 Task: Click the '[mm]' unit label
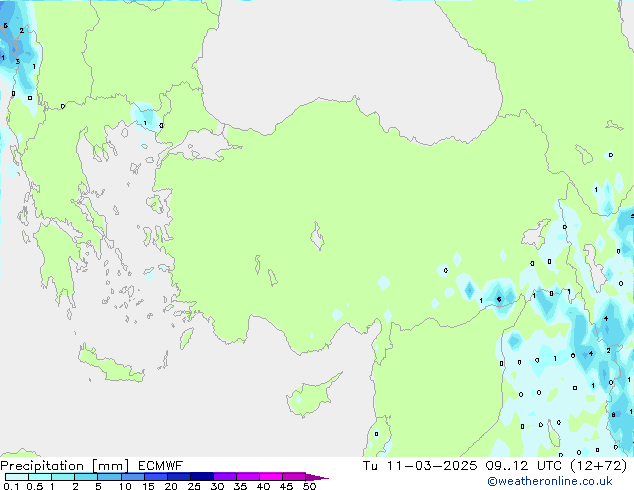[x=110, y=466]
